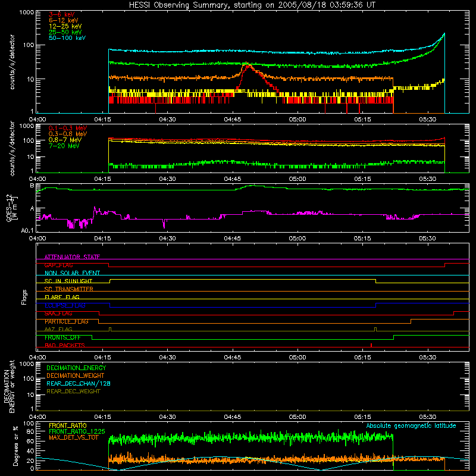Click the GOES-12 axis label
This screenshot has height=476, width=476.
11,208
